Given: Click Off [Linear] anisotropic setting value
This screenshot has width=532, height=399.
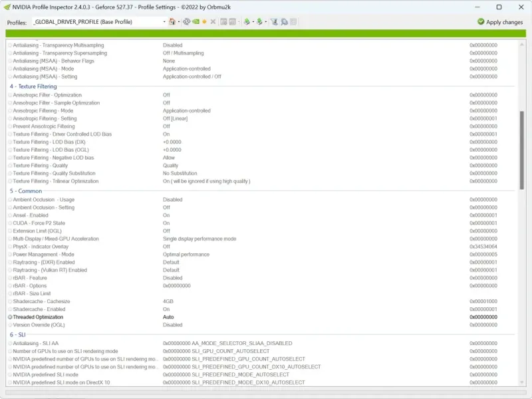Looking at the screenshot, I should (x=175, y=118).
